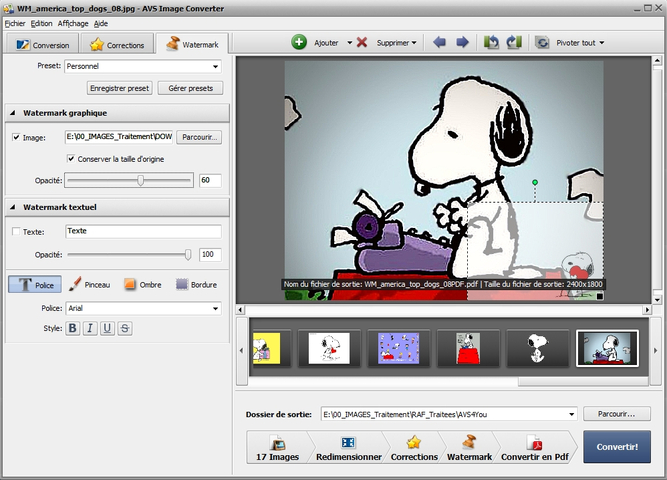Apply bold style to watermark text
The width and height of the screenshot is (667, 480).
point(73,328)
